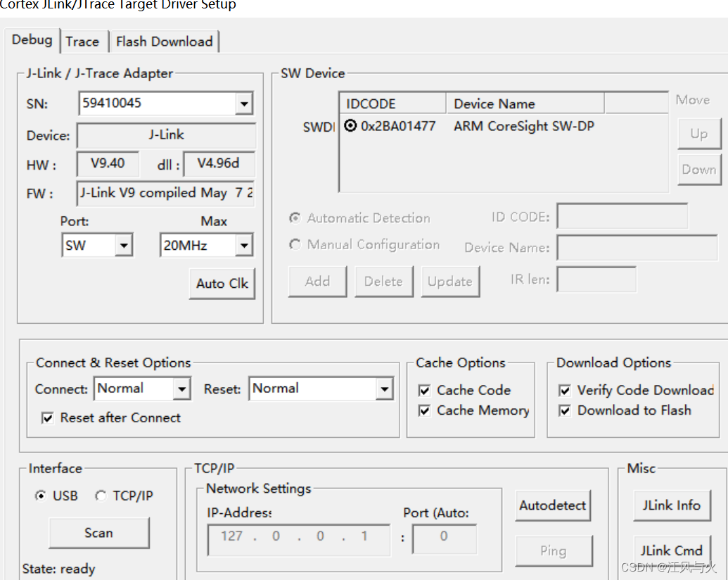Select ARM CoreSight SW-DP device row
This screenshot has width=728, height=580.
click(x=504, y=126)
